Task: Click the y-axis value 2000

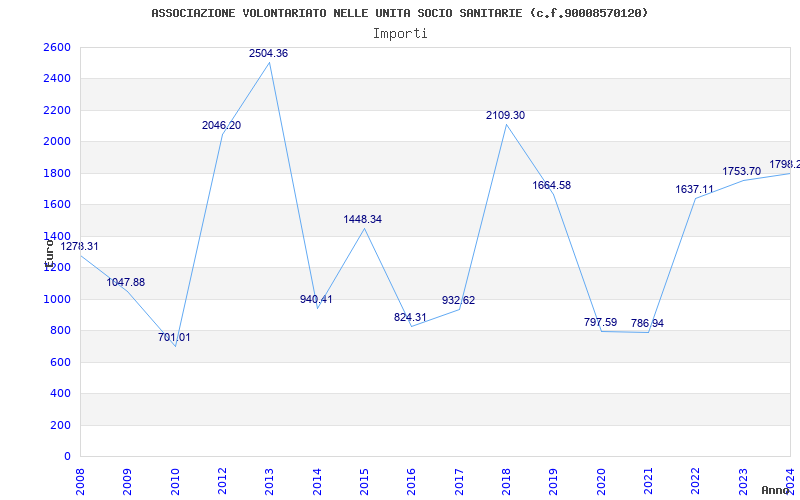Action: click(x=58, y=141)
